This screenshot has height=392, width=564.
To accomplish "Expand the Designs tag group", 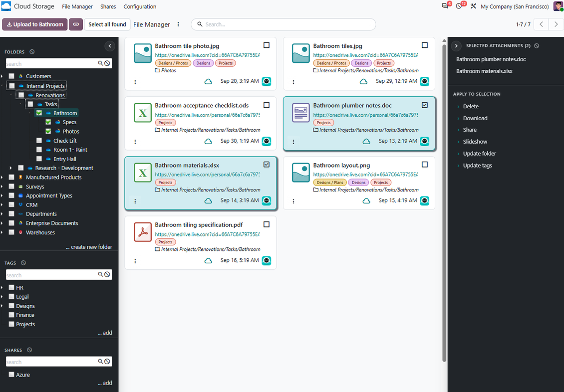I will [x=2, y=306].
